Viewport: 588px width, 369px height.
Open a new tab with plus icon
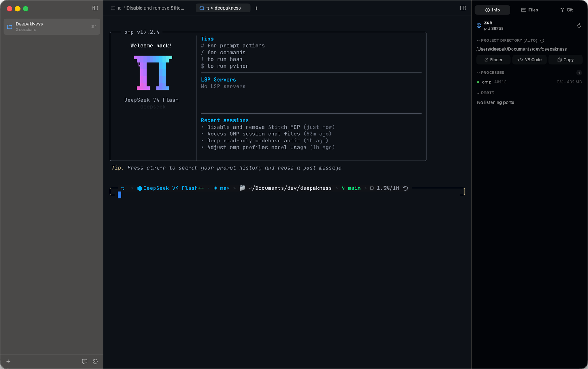pyautogui.click(x=256, y=8)
